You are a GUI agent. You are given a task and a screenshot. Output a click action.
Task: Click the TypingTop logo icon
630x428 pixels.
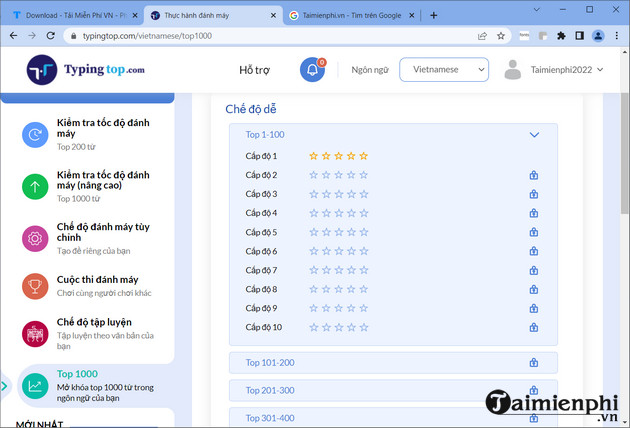tap(42, 70)
